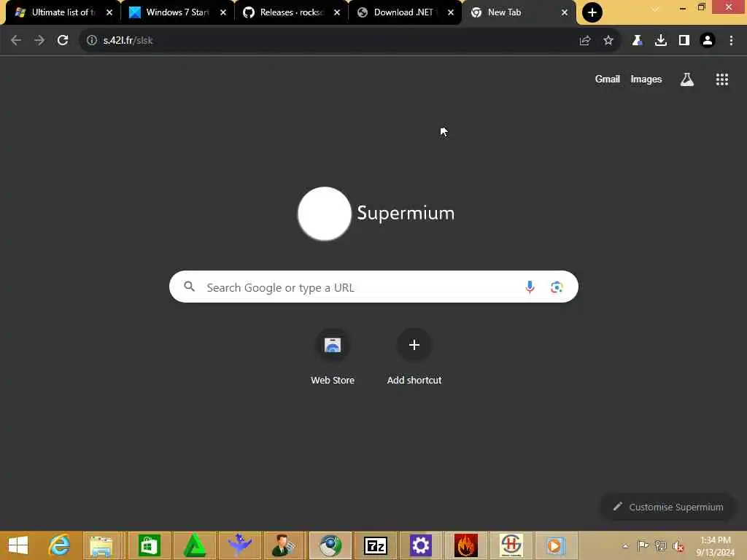The image size is (747, 560).
Task: Open the purple gear settings taskbar app
Action: [421, 545]
